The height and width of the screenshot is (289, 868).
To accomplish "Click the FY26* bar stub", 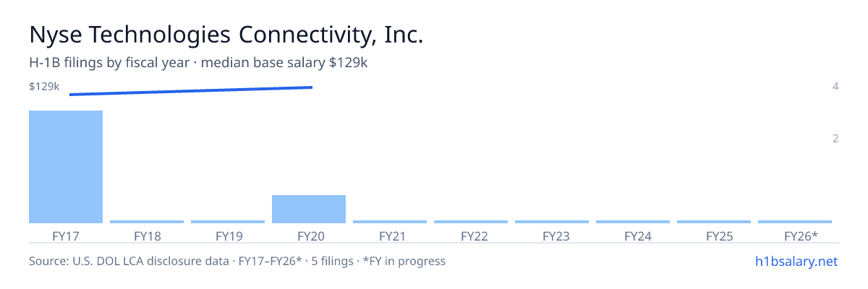I will click(x=795, y=222).
